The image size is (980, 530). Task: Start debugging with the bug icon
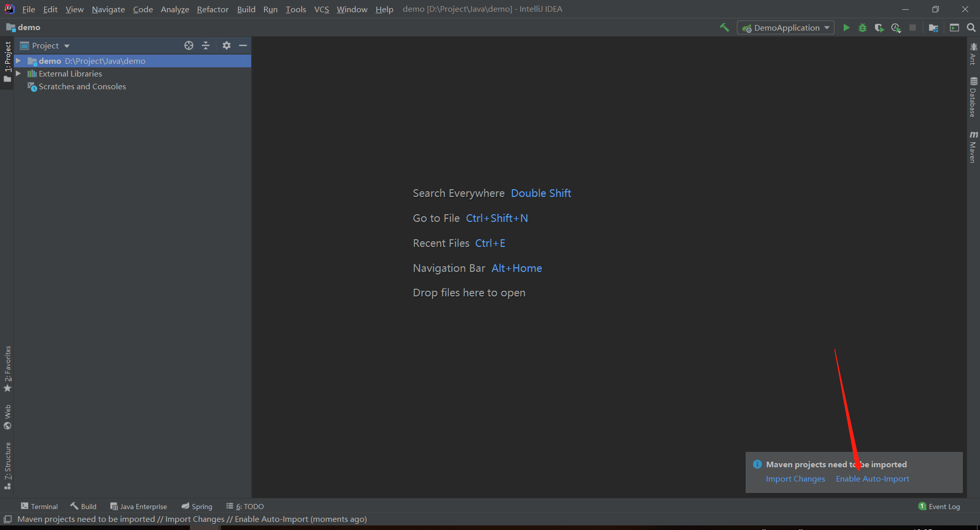coord(863,28)
